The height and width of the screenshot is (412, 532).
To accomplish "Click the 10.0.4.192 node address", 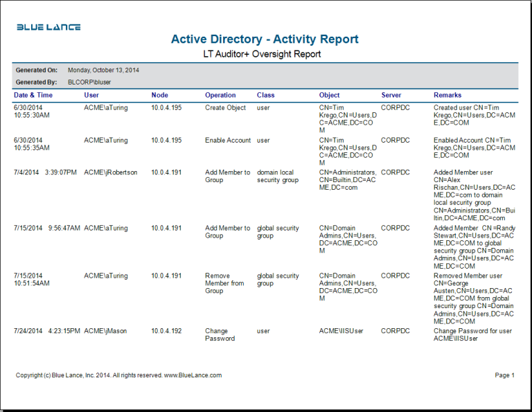I will click(166, 331).
